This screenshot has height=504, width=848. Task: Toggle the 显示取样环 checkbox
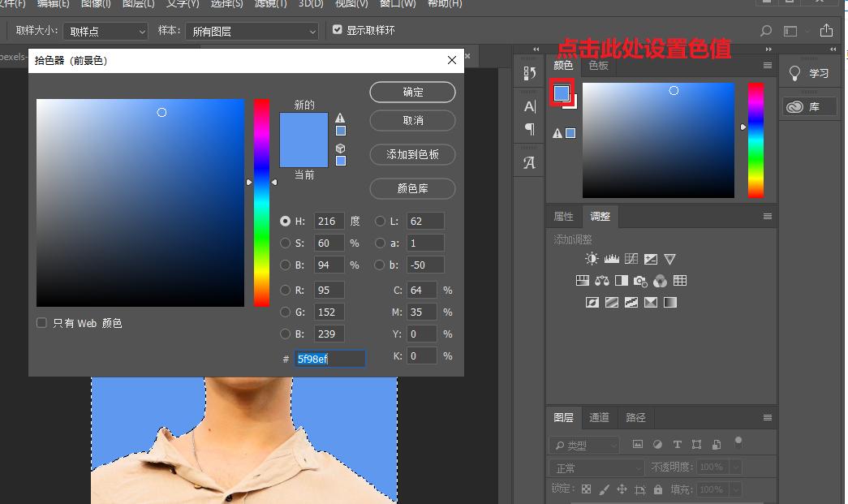pyautogui.click(x=338, y=30)
